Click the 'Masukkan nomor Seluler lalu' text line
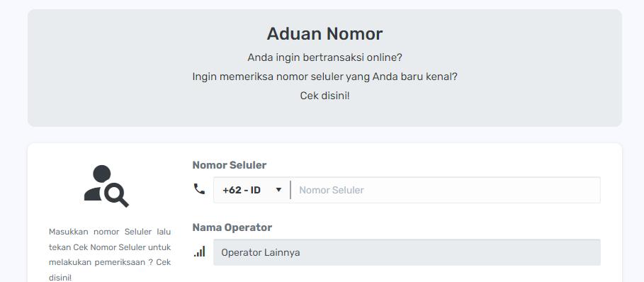The image size is (644, 282). point(110,232)
